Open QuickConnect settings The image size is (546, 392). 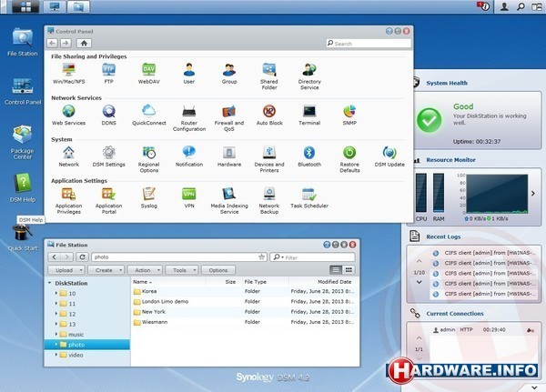pyautogui.click(x=148, y=115)
